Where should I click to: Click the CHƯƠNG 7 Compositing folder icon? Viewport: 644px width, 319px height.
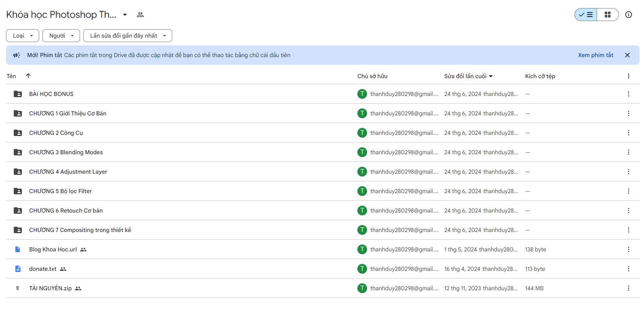tap(18, 230)
